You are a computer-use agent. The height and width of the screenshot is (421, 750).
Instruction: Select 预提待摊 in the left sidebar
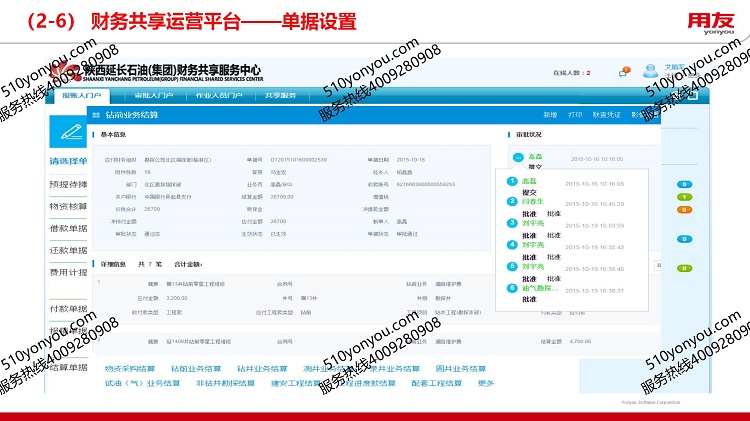(69, 183)
